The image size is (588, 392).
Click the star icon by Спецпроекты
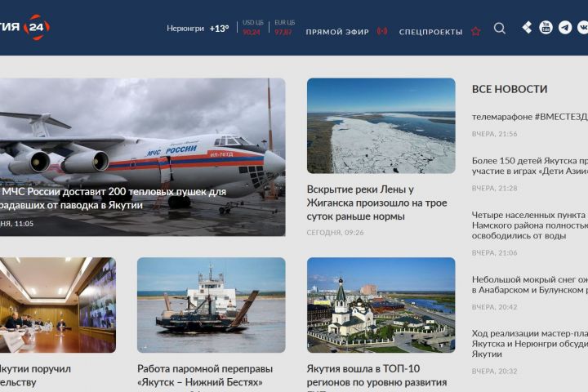coord(475,31)
